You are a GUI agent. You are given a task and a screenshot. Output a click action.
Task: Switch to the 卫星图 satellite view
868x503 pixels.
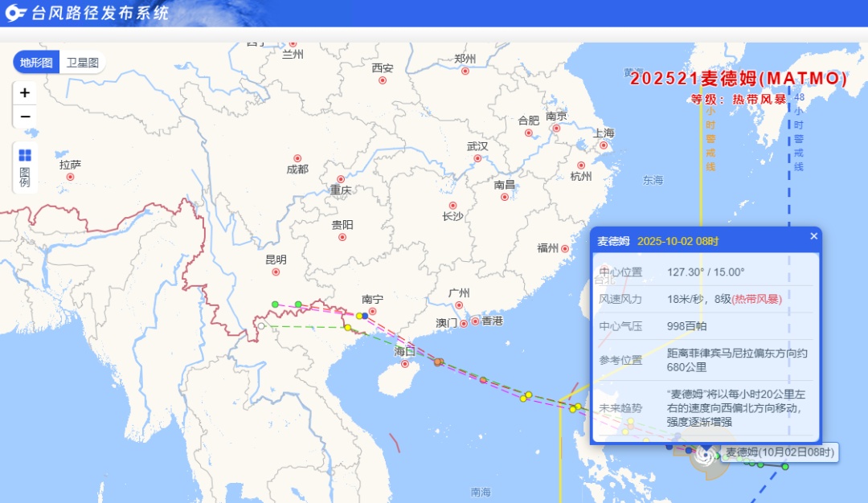coord(82,62)
